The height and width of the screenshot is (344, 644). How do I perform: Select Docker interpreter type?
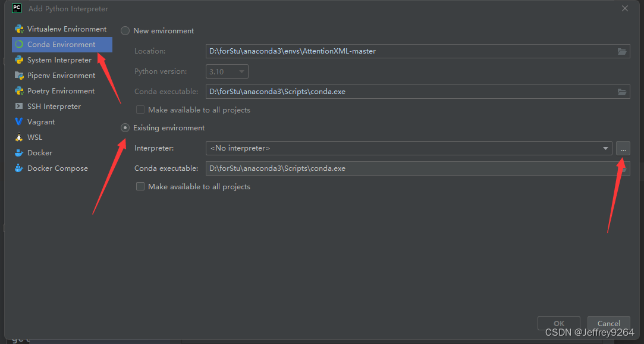point(62,153)
